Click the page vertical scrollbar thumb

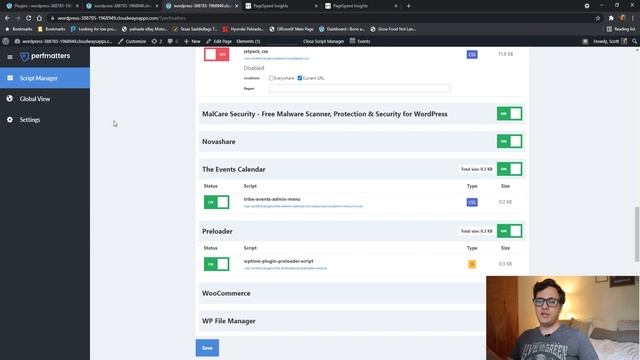[x=637, y=234]
